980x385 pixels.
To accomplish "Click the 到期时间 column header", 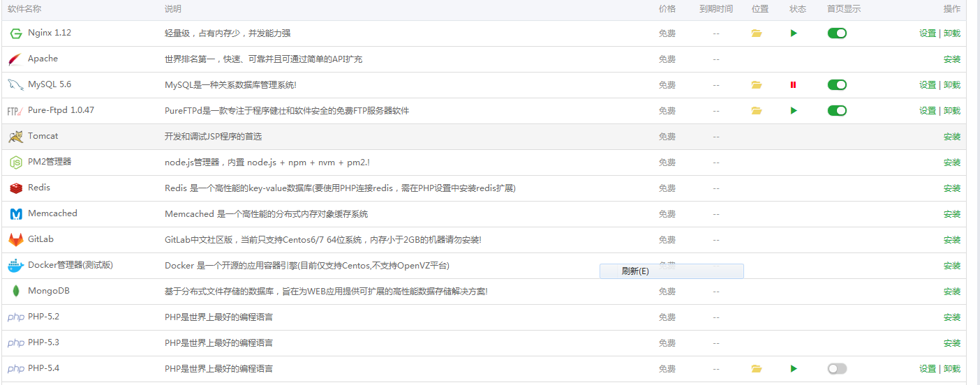I will (x=716, y=9).
